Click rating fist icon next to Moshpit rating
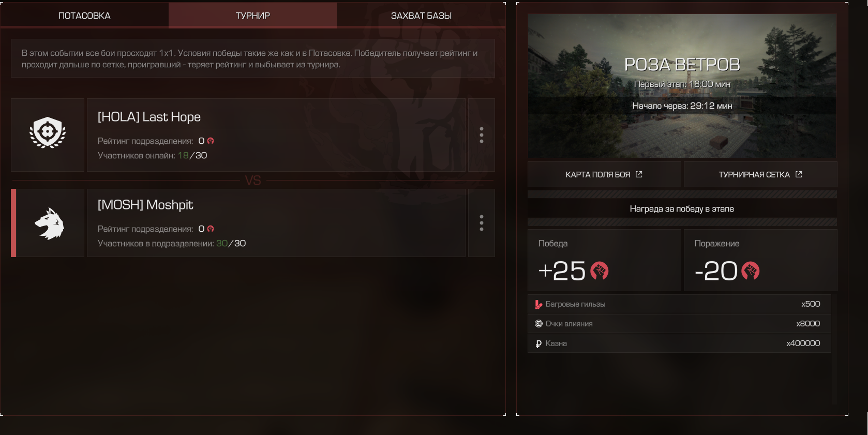The height and width of the screenshot is (435, 868). [211, 229]
